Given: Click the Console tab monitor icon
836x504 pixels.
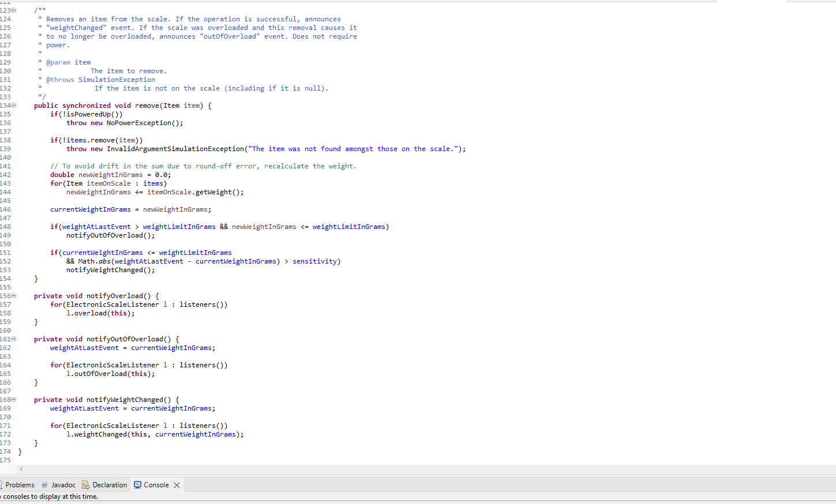Looking at the screenshot, I should (137, 484).
